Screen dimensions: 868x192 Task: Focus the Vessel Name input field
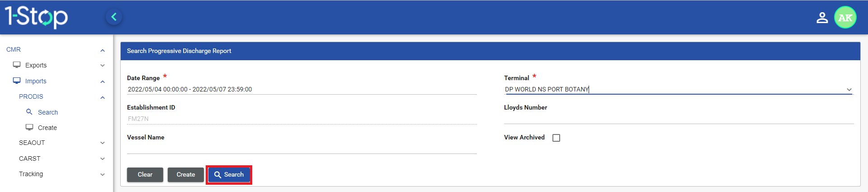point(302,148)
